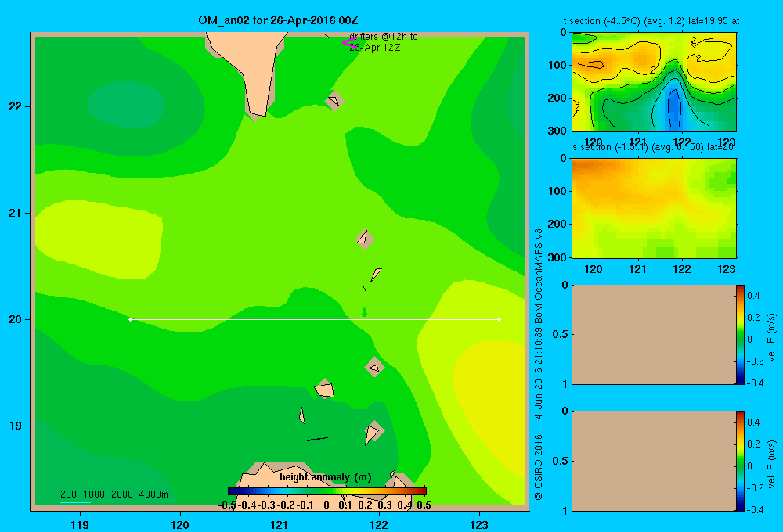The width and height of the screenshot is (783, 532).
Task: Click depth label 100 on t section axis
Action: (559, 66)
